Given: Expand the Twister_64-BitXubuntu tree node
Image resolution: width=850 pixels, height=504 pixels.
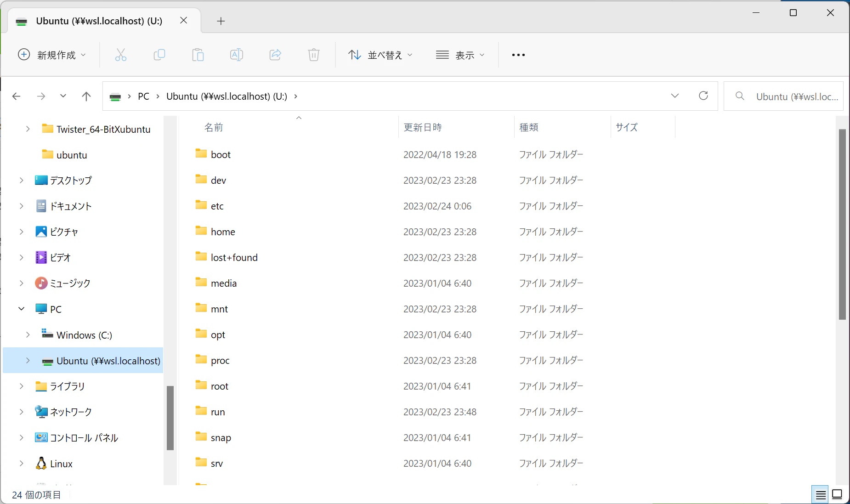Looking at the screenshot, I should tap(28, 129).
